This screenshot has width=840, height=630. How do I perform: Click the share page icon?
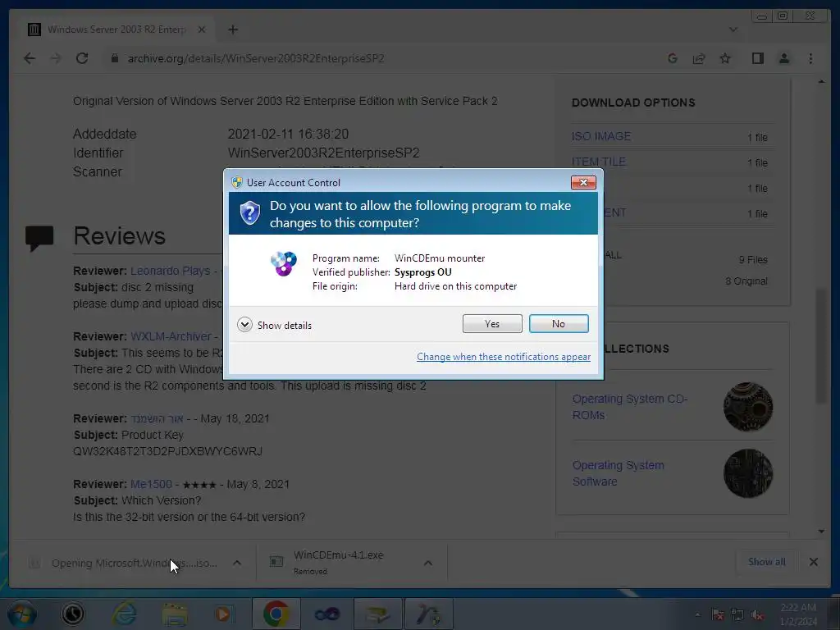(699, 58)
